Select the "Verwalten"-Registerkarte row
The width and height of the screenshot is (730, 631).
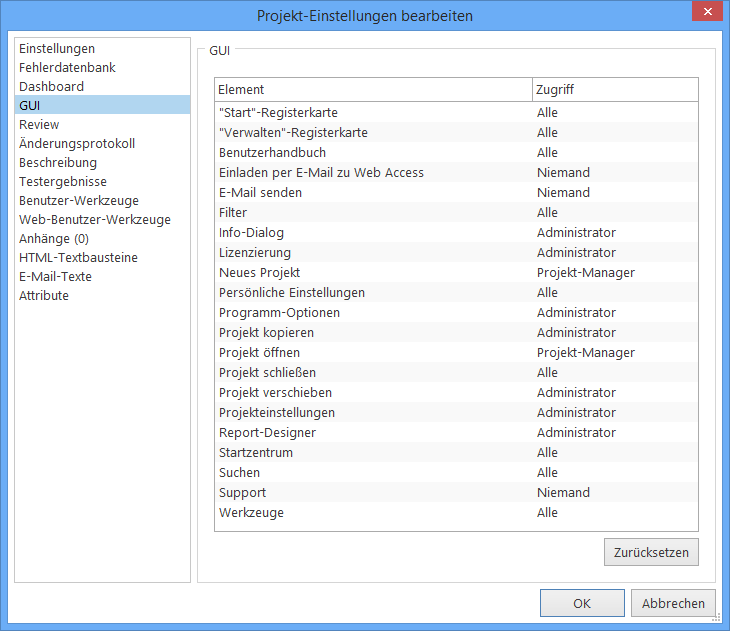tap(456, 133)
